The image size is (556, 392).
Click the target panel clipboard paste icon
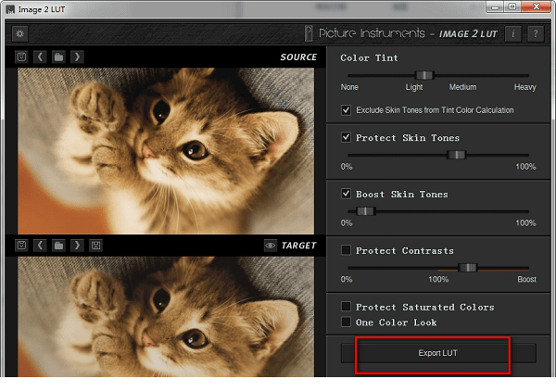21,246
